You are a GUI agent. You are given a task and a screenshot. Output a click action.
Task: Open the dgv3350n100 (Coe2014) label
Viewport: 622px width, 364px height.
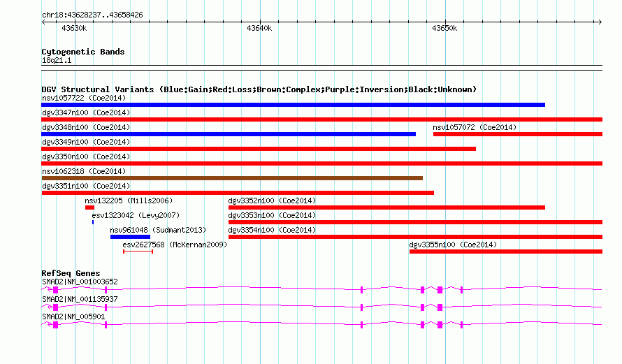[86, 156]
